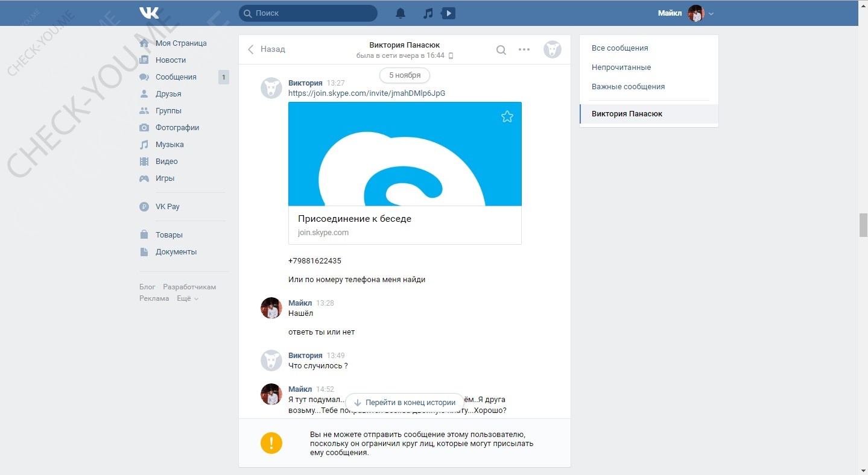Open Новости in the sidebar
868x475 pixels.
[x=171, y=60]
